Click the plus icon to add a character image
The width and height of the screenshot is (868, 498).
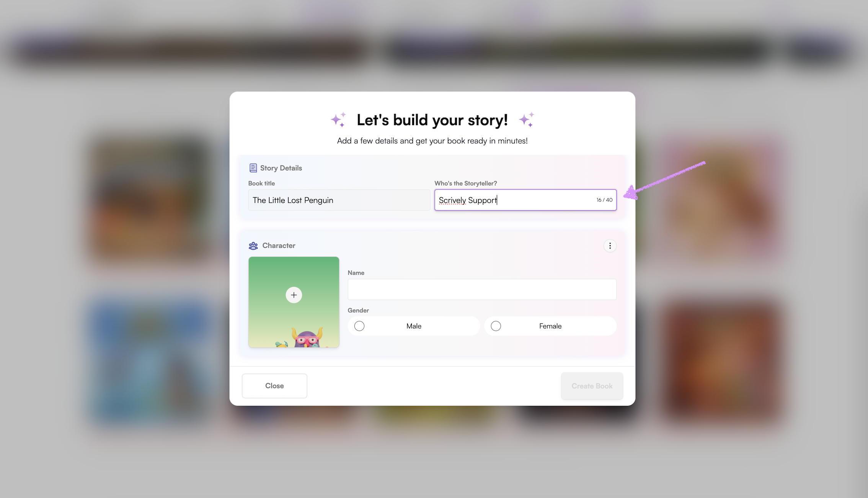(294, 295)
